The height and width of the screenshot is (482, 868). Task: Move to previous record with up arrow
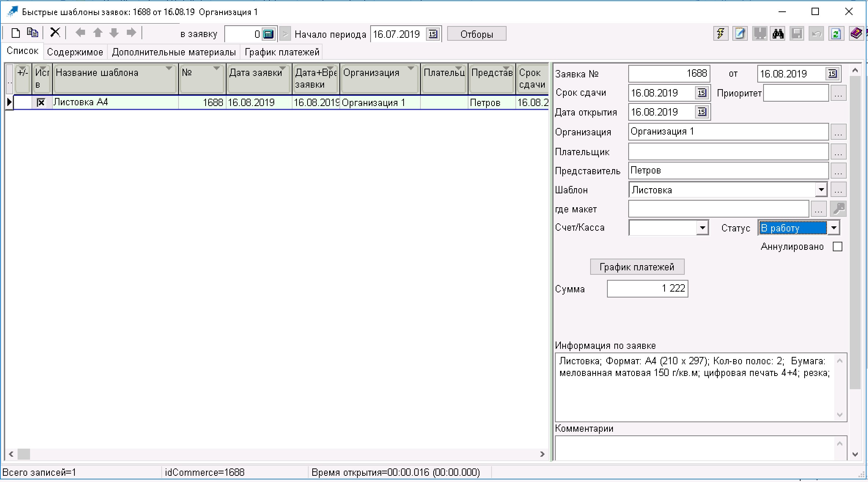tap(98, 33)
